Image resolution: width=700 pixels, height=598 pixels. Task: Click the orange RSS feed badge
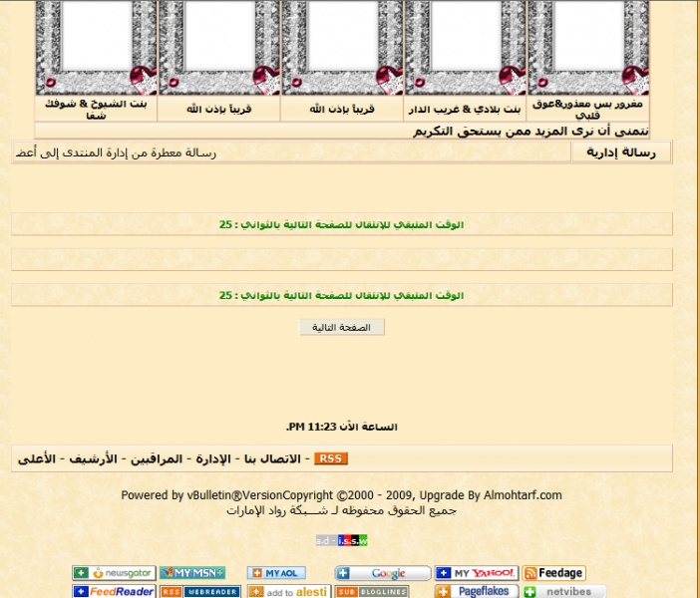(x=331, y=458)
